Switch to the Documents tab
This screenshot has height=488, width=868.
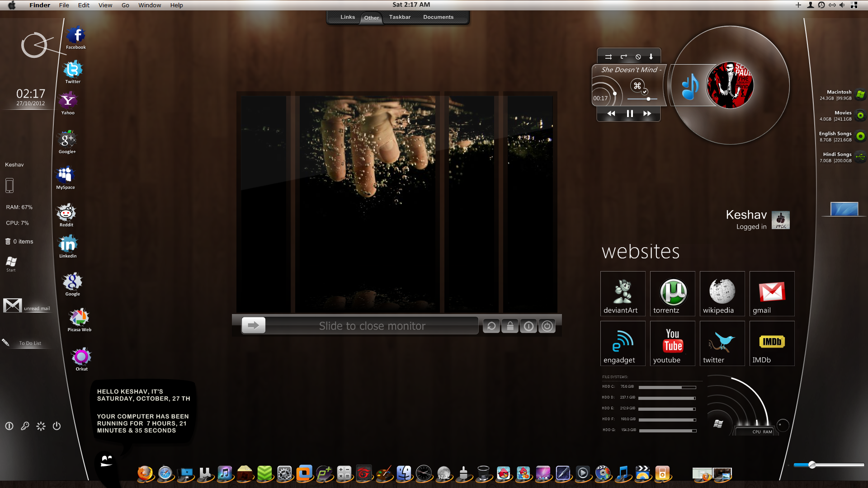click(x=438, y=17)
